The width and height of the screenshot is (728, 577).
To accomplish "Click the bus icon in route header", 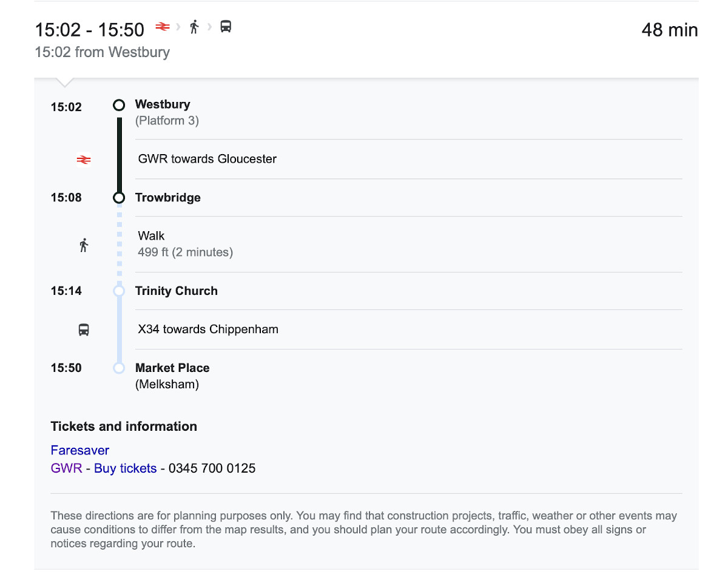I will click(x=226, y=27).
